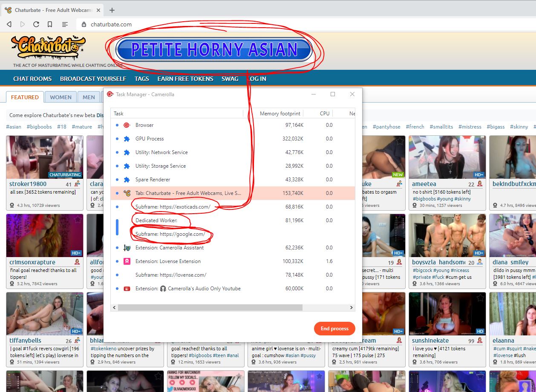This screenshot has width=536, height=392.
Task: Switch to the WOMEN tab
Action: pyautogui.click(x=61, y=97)
